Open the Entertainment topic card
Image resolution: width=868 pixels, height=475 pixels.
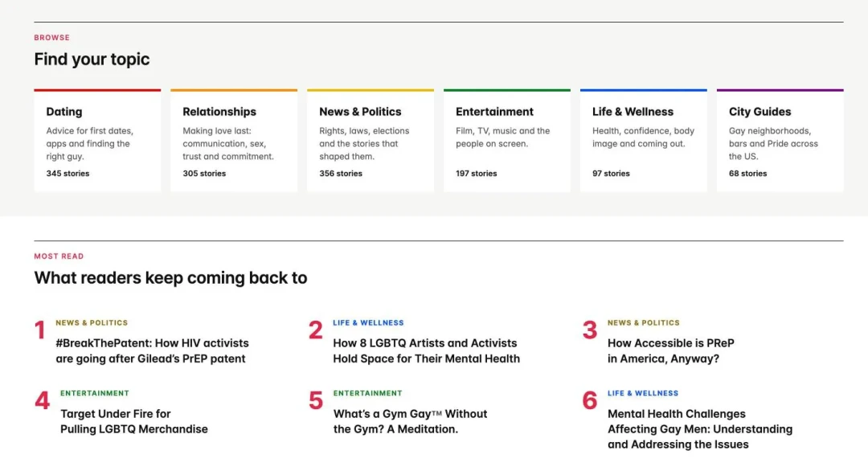click(507, 141)
